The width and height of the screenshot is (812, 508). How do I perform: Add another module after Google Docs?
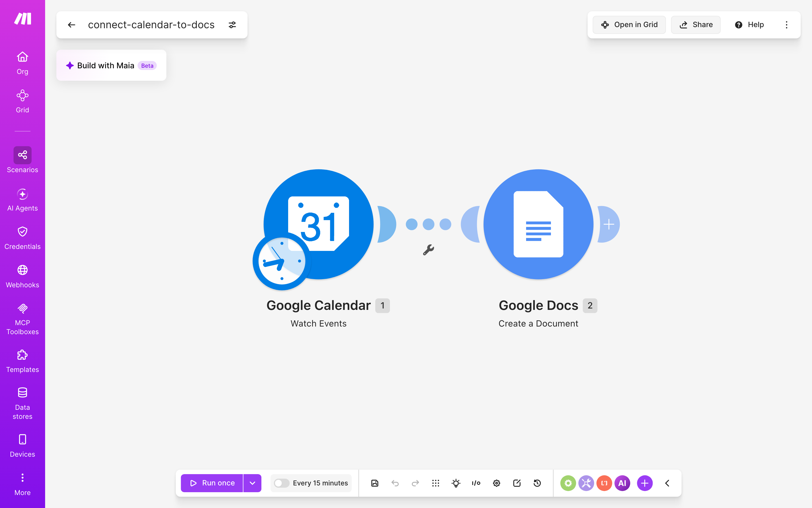coord(609,224)
